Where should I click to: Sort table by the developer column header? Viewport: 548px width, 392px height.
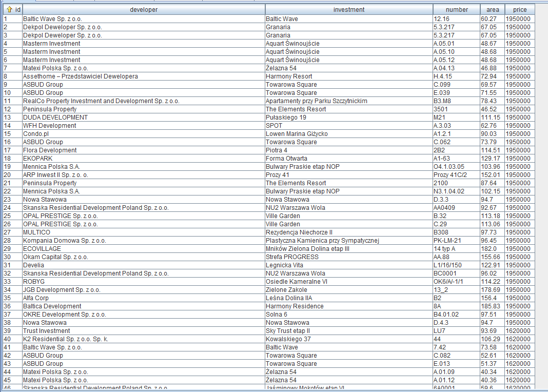(144, 10)
